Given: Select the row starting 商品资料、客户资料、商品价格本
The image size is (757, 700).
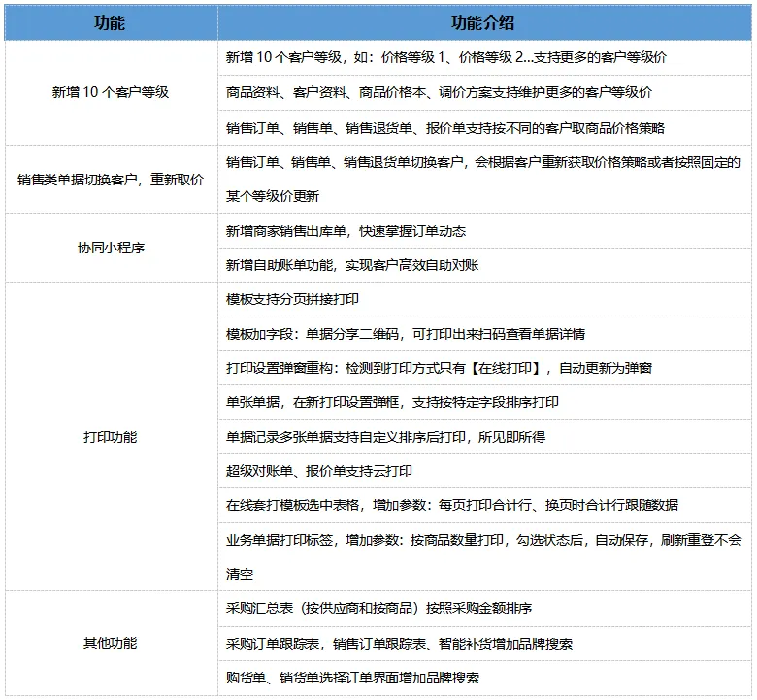Looking at the screenshot, I should 484,92.
